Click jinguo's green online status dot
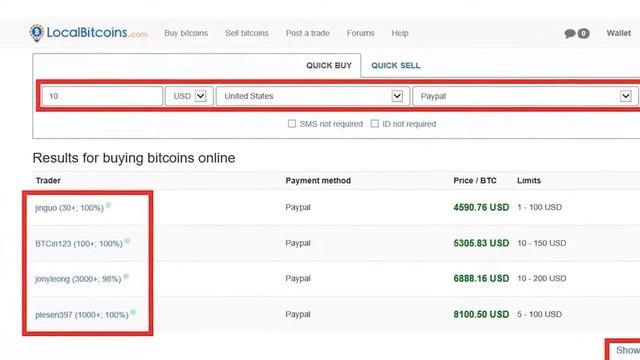This screenshot has width=640, height=360. click(x=109, y=205)
